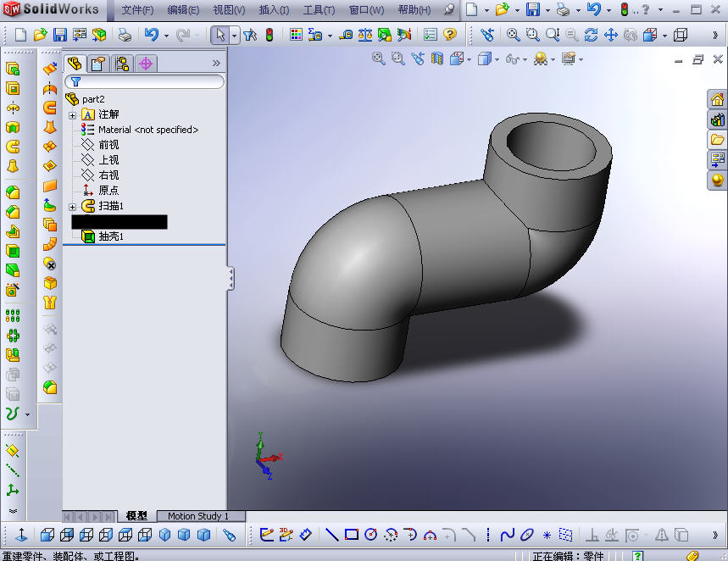Open the display style dropdown in viewport toolbar

(497, 59)
